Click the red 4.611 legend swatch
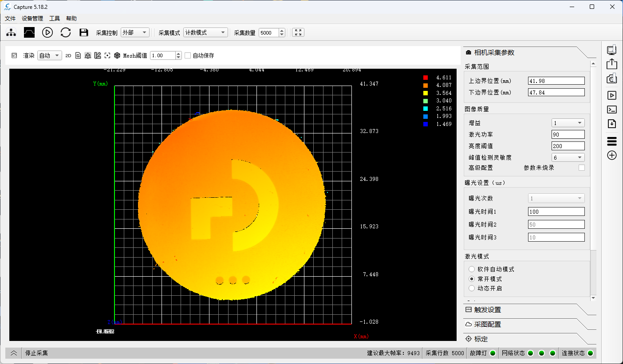This screenshot has width=623, height=364. point(425,78)
